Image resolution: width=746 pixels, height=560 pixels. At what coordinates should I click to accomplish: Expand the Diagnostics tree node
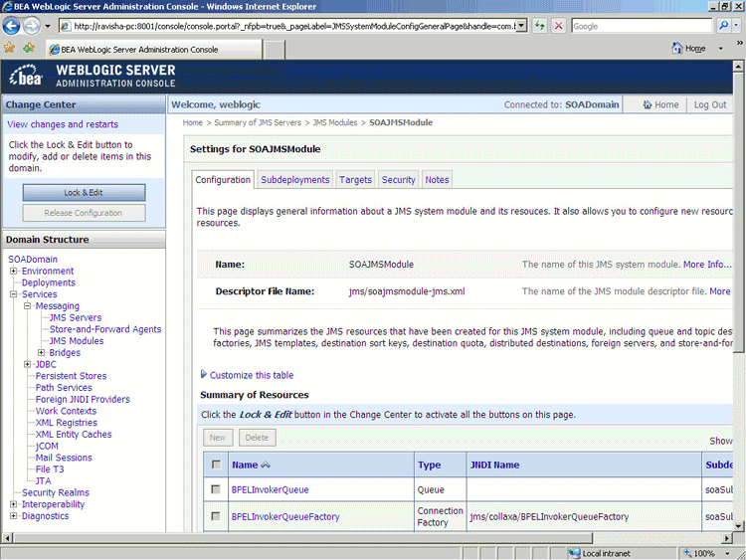pyautogui.click(x=13, y=516)
